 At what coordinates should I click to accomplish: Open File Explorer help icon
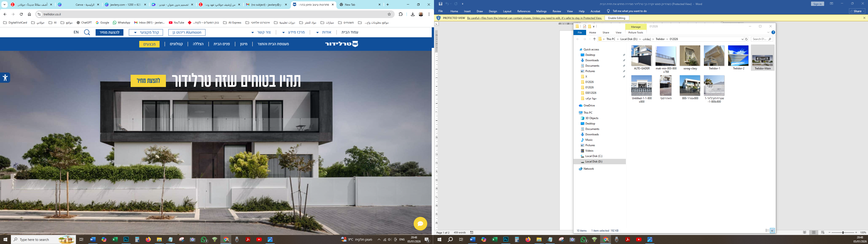(x=773, y=32)
